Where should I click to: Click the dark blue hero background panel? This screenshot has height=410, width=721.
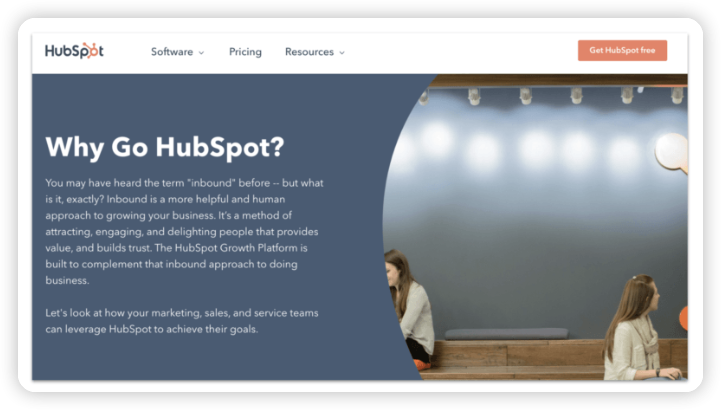(207, 227)
